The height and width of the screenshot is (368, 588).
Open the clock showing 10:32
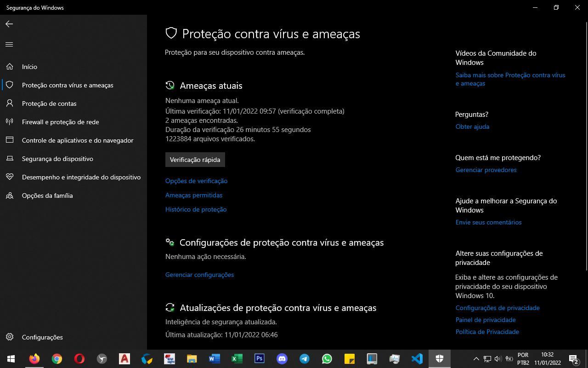547,359
